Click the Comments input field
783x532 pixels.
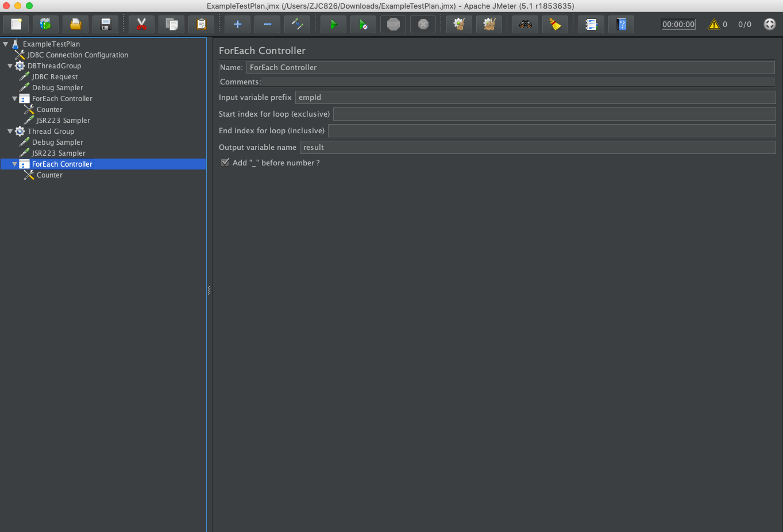[518, 82]
